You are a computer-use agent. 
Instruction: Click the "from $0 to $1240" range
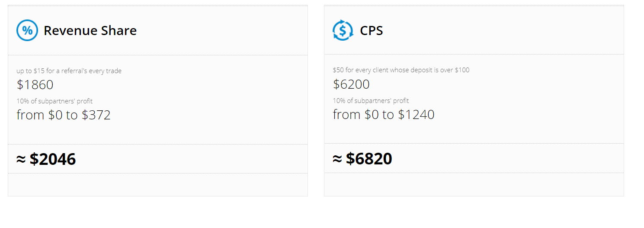[384, 115]
